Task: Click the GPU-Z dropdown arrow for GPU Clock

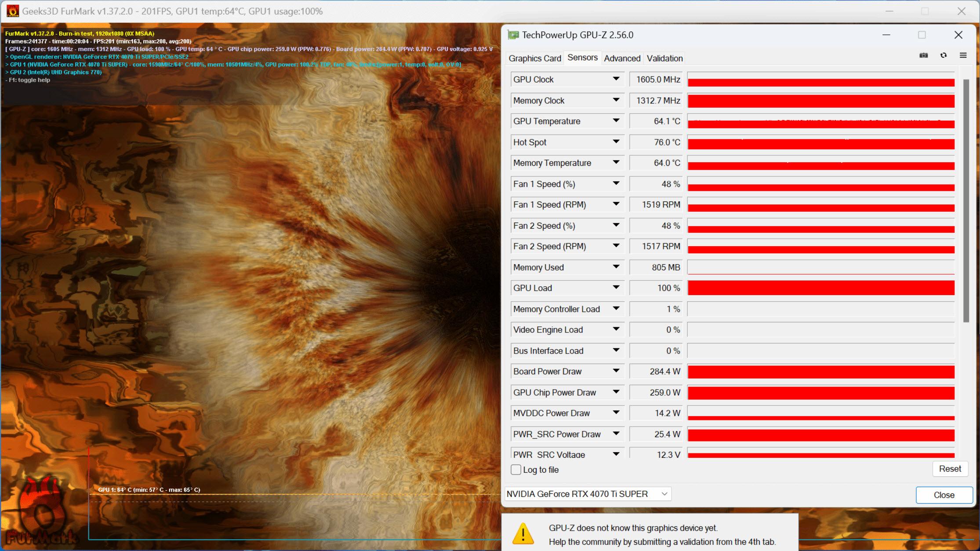Action: pyautogui.click(x=616, y=79)
